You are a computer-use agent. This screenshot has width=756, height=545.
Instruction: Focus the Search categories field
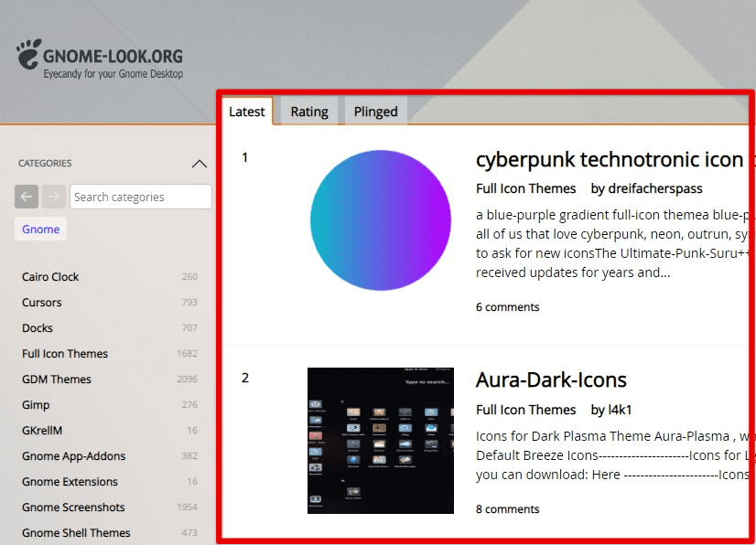click(x=141, y=197)
